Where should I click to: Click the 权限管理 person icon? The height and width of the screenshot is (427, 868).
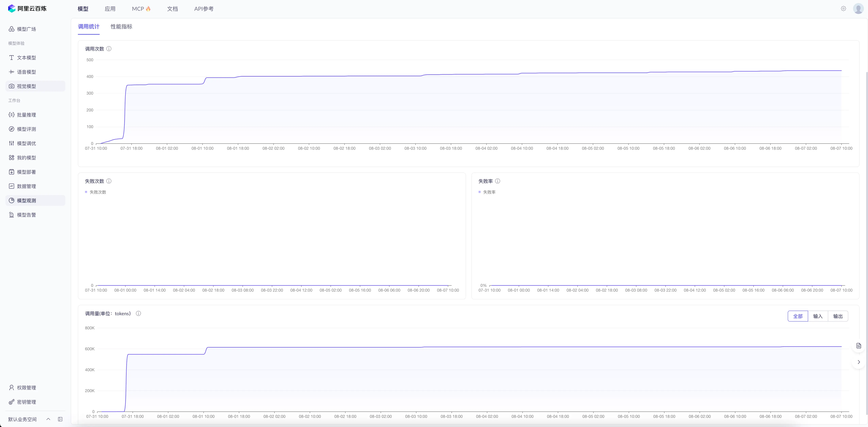pos(11,388)
